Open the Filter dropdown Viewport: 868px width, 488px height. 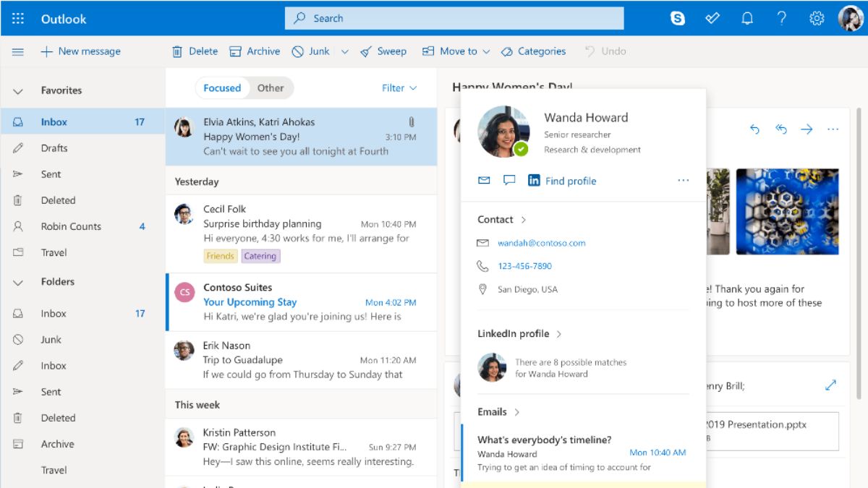tap(399, 88)
